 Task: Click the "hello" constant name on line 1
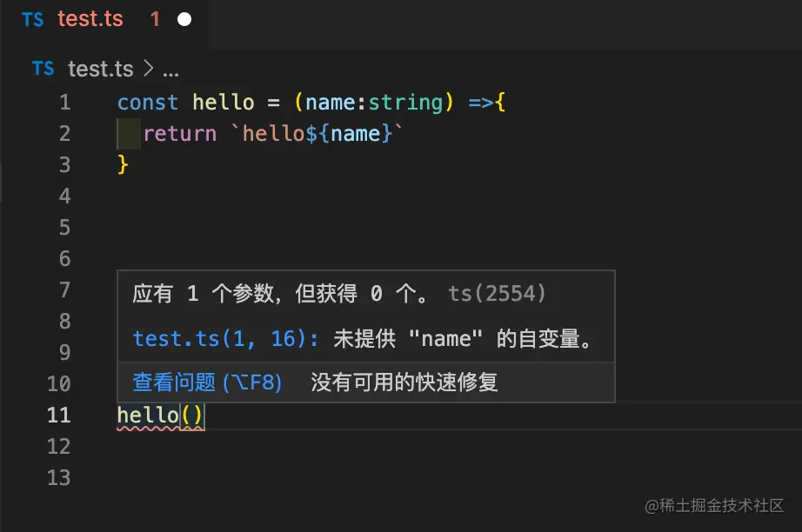[224, 103]
